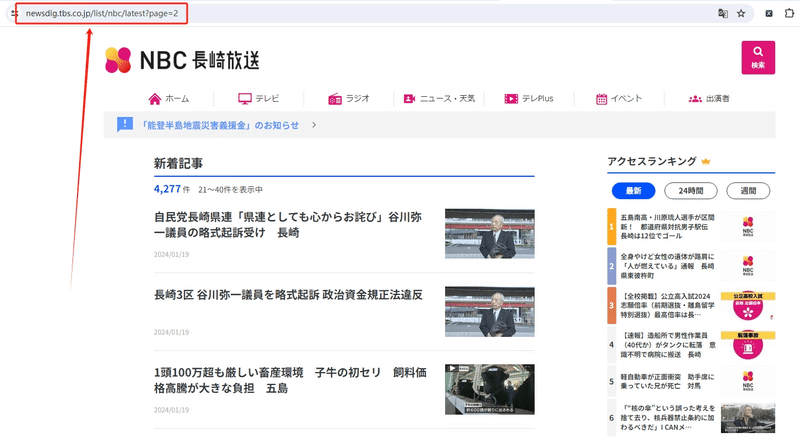This screenshot has width=800, height=437.
Task: Click the 21〜40件を表示中 text
Action: tap(230, 190)
